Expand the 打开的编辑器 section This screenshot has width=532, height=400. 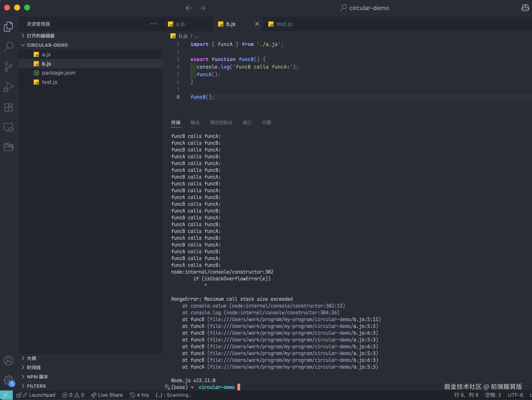pos(41,36)
